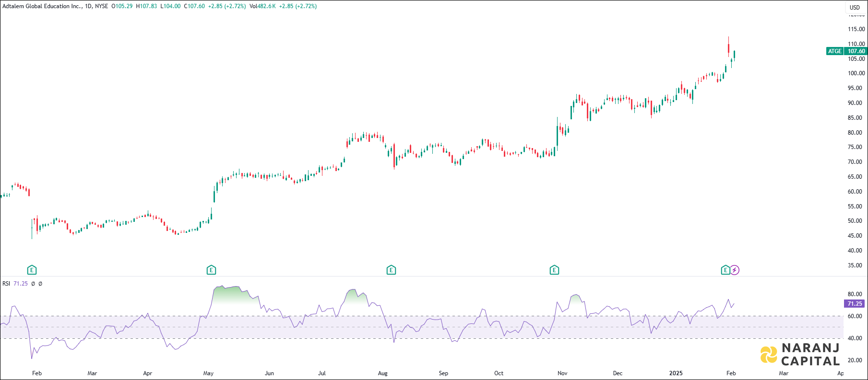Click the Nov label on the time axis
The image size is (868, 380).
[x=562, y=373]
